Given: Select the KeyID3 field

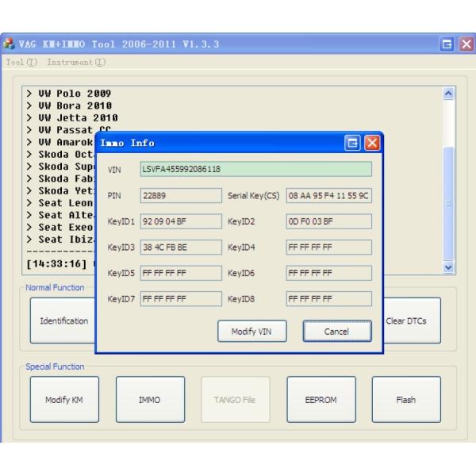Looking at the screenshot, I should pyautogui.click(x=181, y=247).
